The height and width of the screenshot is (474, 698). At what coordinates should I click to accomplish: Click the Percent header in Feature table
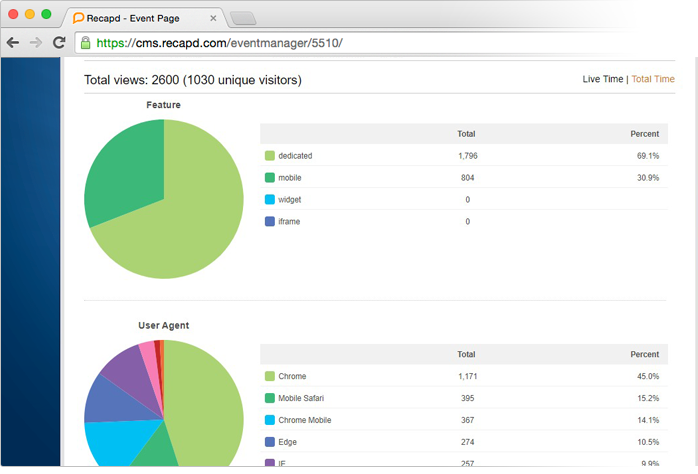[645, 134]
